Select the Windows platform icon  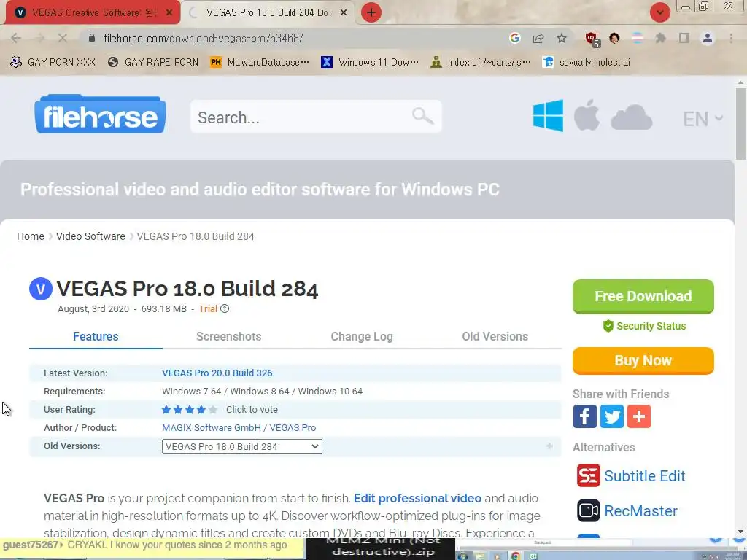548,115
